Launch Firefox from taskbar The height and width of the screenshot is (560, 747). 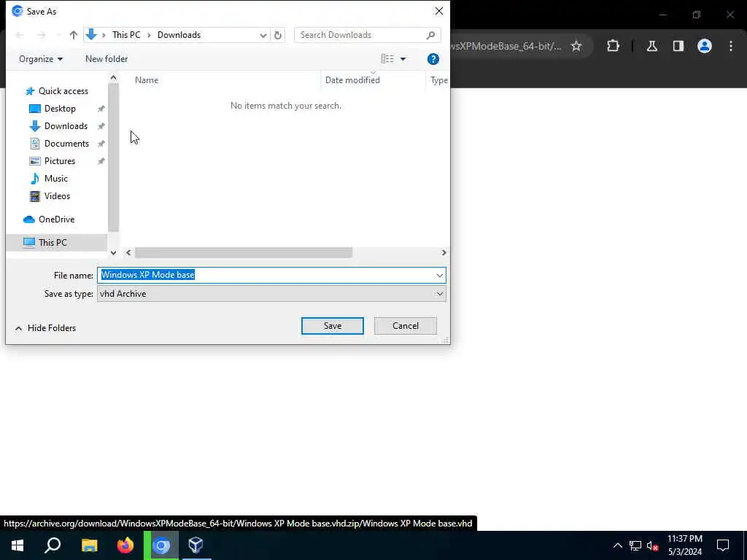pyautogui.click(x=125, y=545)
